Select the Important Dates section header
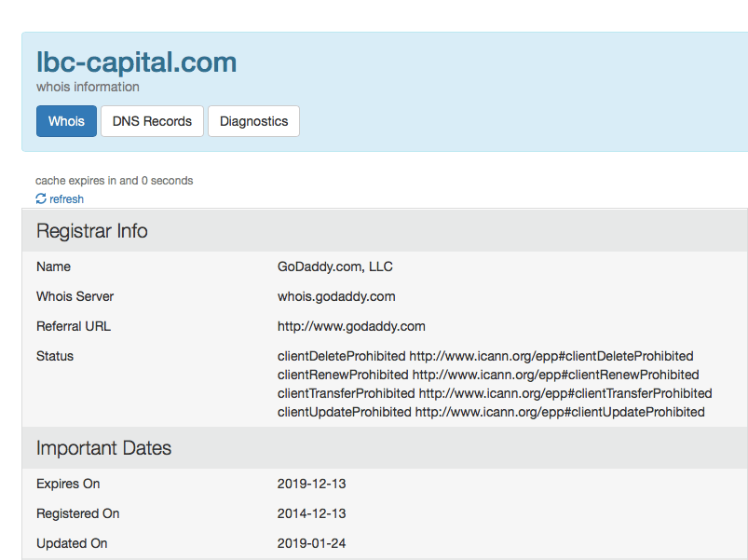 point(103,448)
